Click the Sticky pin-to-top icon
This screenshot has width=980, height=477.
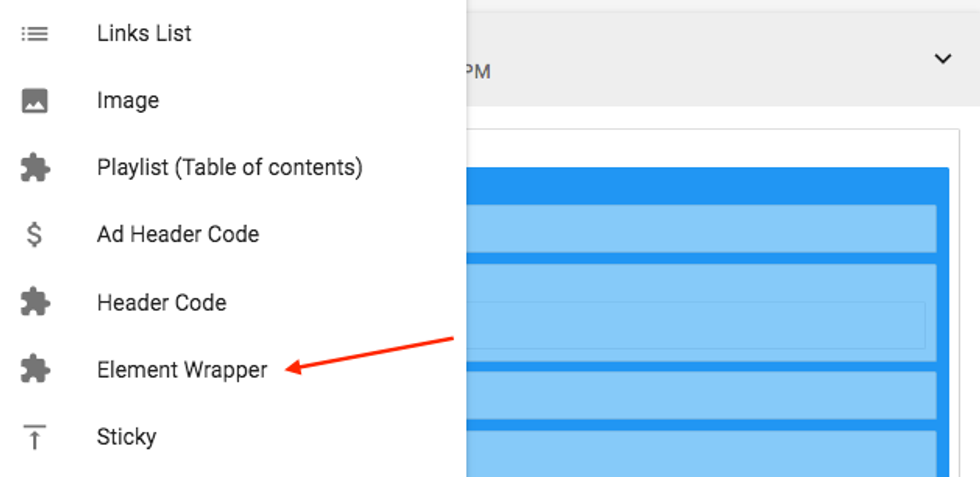point(35,437)
